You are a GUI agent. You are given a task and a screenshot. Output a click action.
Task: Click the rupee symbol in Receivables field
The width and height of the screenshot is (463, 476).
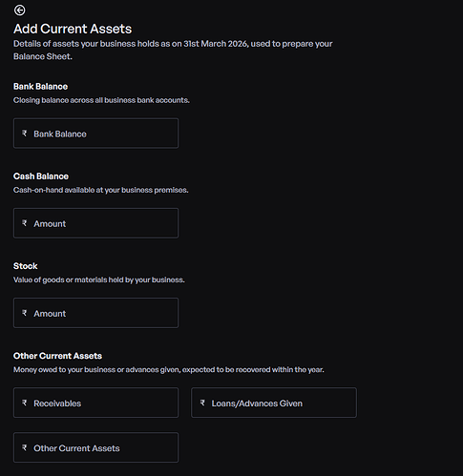25,403
